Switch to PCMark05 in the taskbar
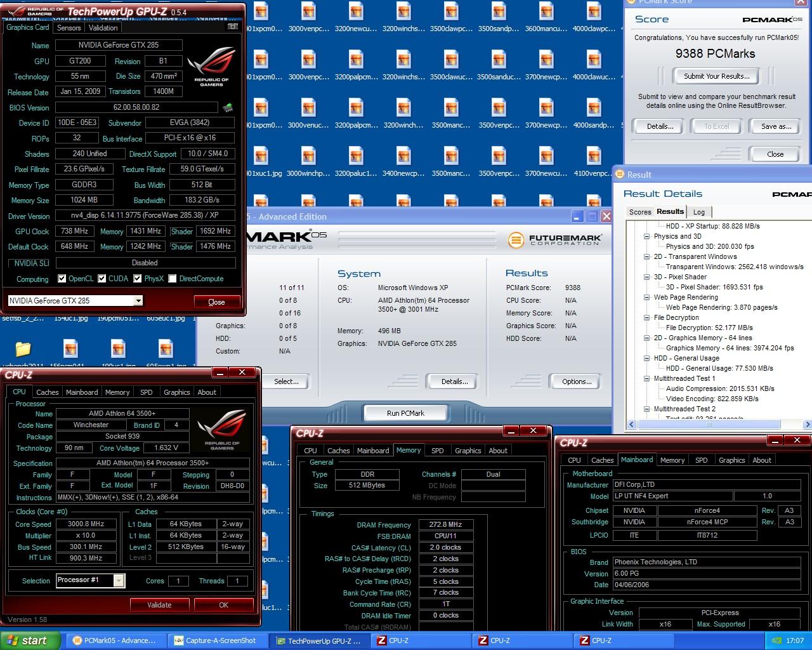The height and width of the screenshot is (650, 812). pos(115,640)
